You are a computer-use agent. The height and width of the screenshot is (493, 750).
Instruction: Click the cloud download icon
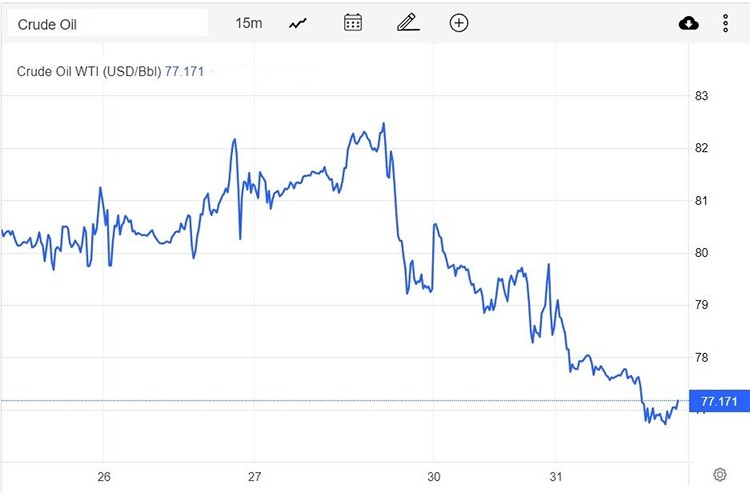point(688,23)
